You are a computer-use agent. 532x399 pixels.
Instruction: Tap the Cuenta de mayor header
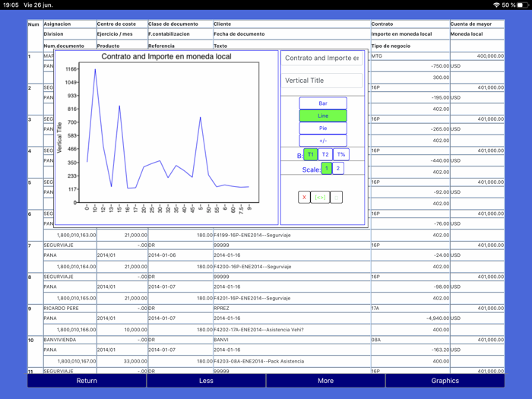(477, 24)
